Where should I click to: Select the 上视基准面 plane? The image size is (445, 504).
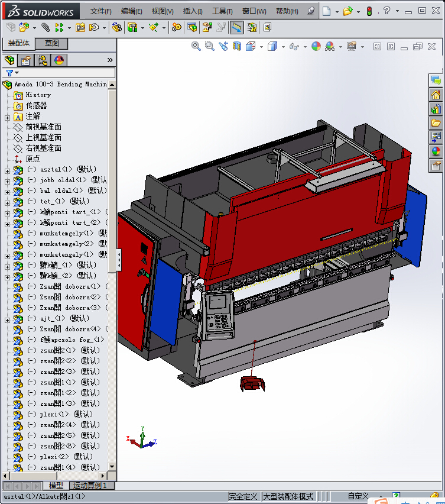(x=43, y=138)
